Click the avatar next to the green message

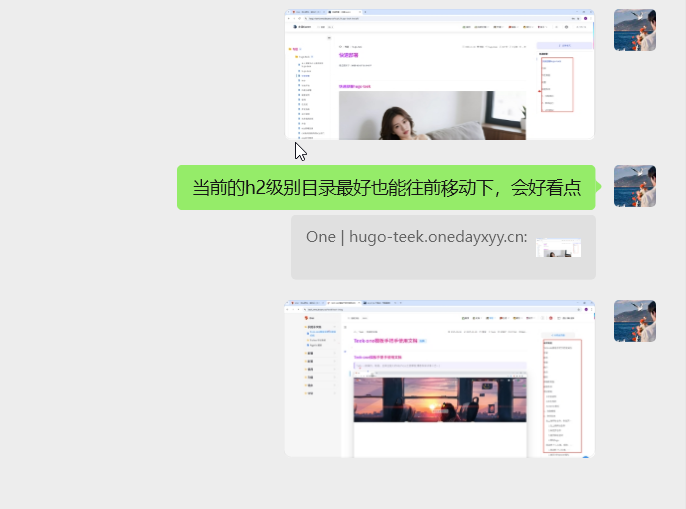point(634,186)
